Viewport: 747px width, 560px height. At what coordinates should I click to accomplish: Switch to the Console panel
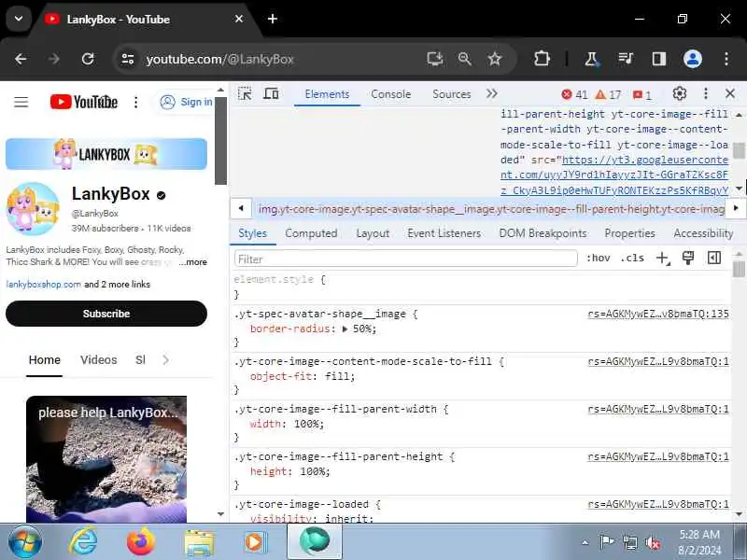click(390, 94)
